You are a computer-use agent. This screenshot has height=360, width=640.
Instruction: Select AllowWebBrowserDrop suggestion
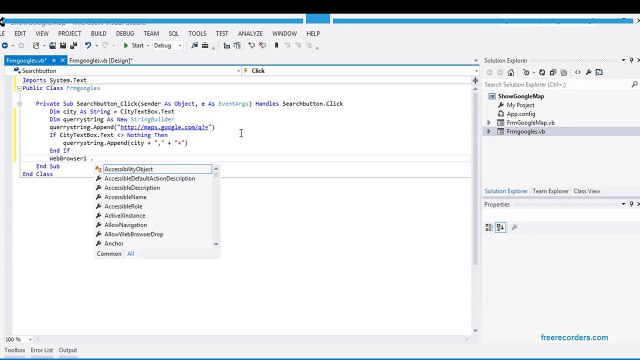[x=133, y=234]
